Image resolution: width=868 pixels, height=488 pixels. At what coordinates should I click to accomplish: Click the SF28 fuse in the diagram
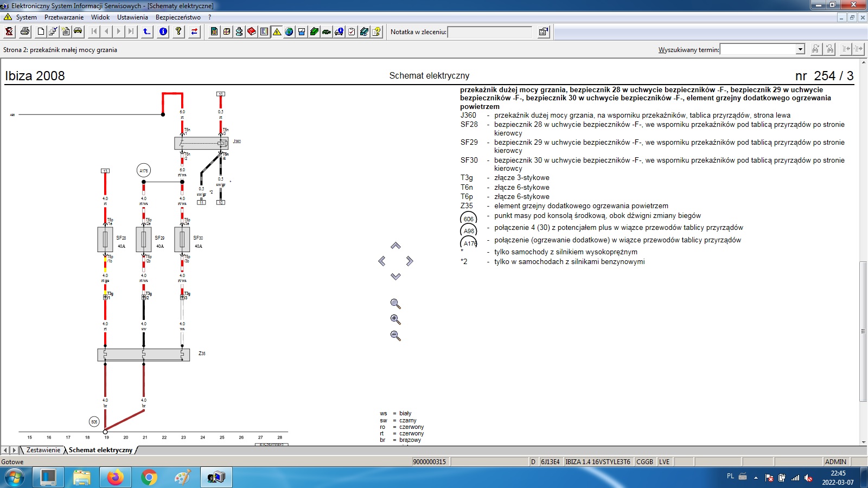[105, 240]
